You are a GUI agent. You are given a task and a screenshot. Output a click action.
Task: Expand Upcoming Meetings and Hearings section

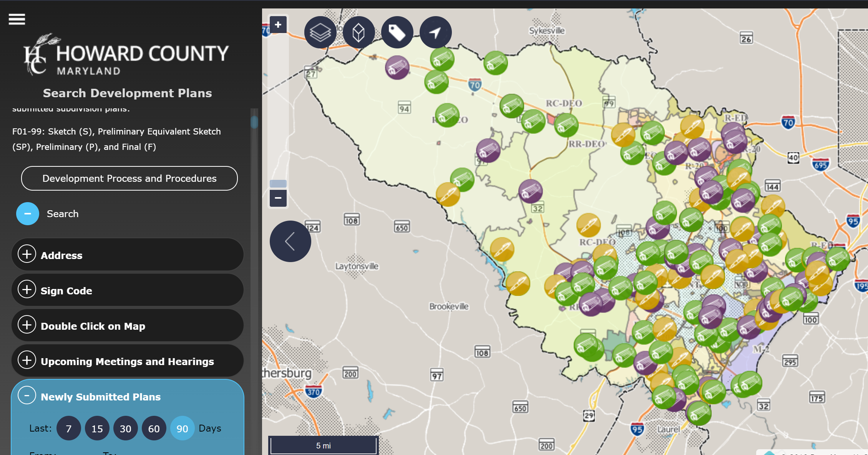pyautogui.click(x=128, y=360)
